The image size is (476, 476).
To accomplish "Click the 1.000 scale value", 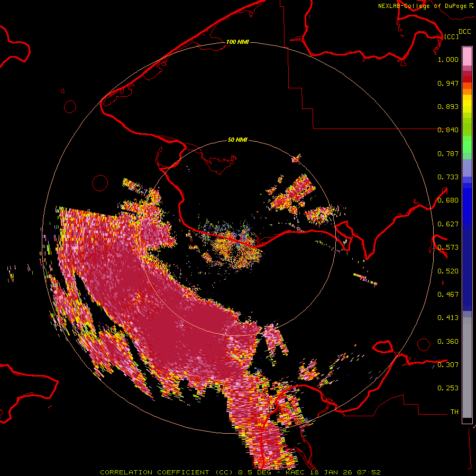I will click(x=448, y=59).
